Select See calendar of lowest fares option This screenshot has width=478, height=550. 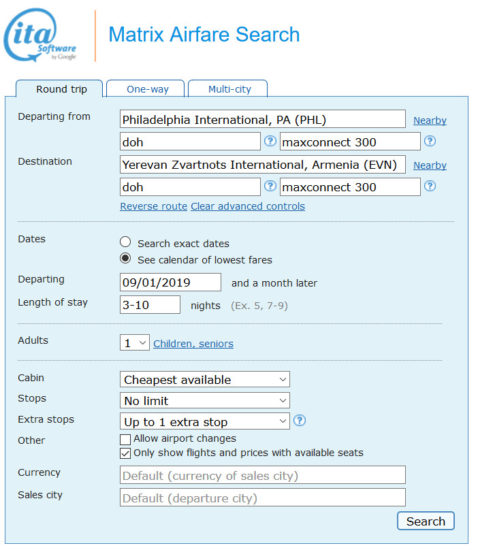tap(125, 259)
